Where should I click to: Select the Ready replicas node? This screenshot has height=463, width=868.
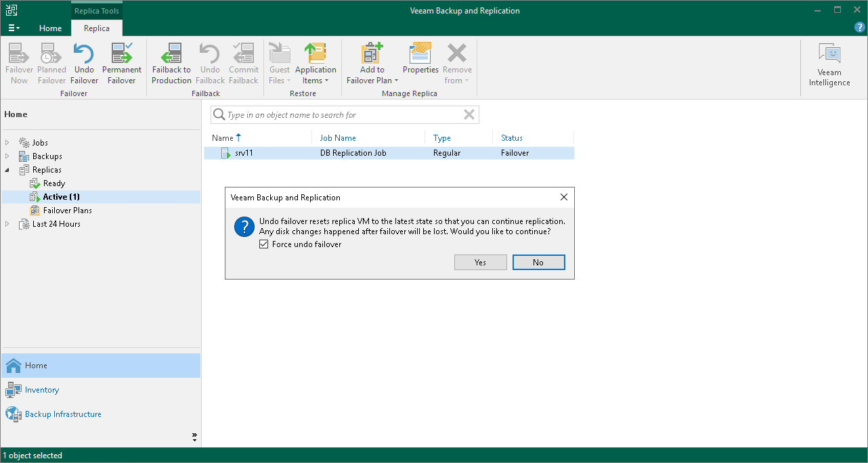(54, 183)
